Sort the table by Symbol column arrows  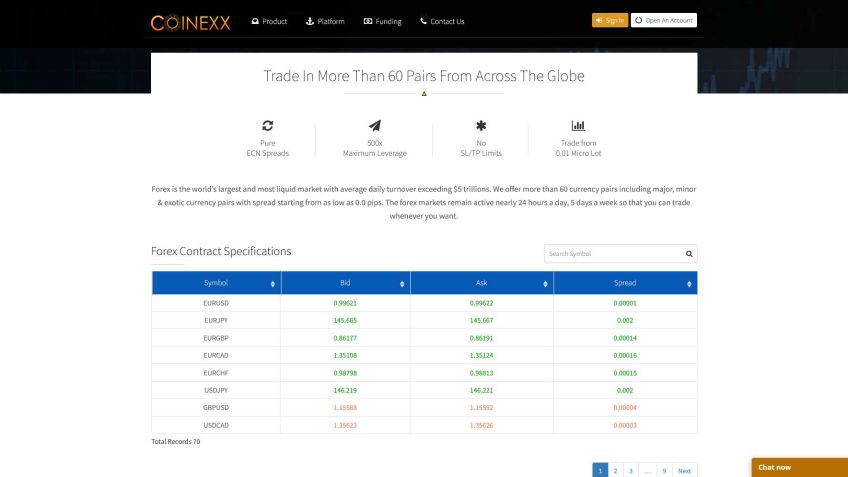(x=273, y=284)
